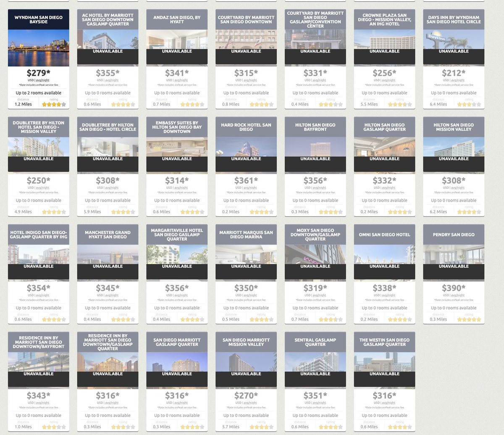Click the 5.9 Miles distance on DoubleTree Hotel Circle
Image resolution: width=504 pixels, height=435 pixels.
(92, 212)
